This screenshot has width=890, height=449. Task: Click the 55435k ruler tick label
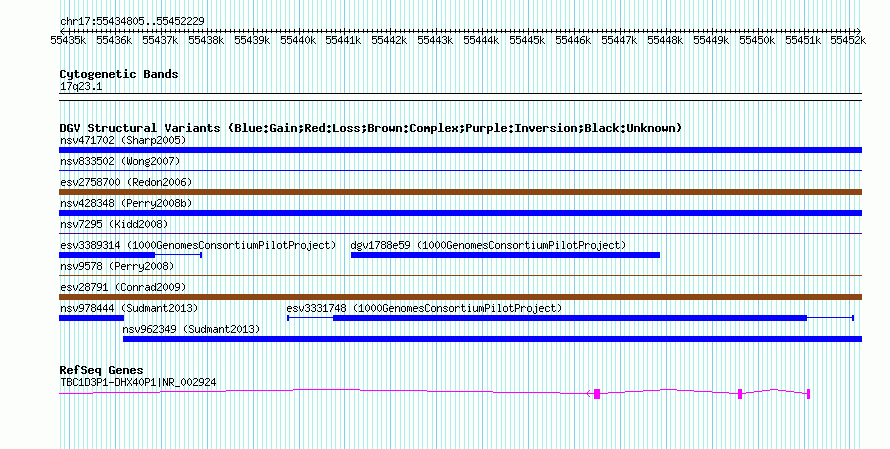[x=68, y=40]
